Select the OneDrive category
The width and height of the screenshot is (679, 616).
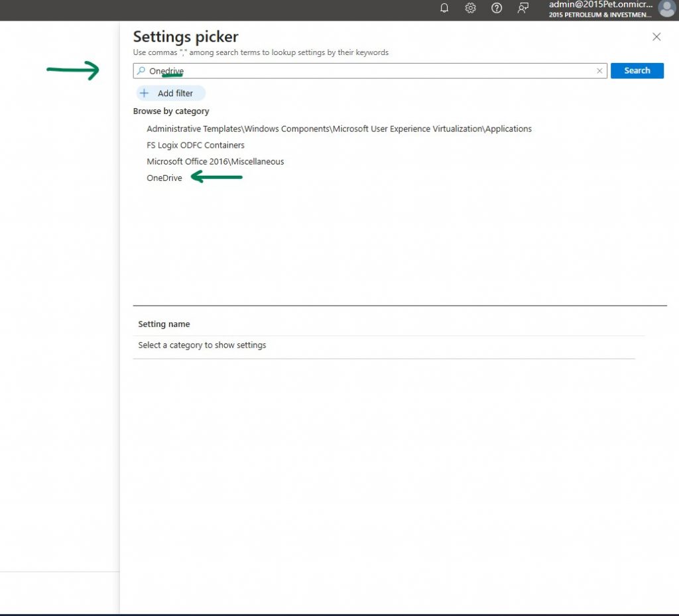point(164,178)
